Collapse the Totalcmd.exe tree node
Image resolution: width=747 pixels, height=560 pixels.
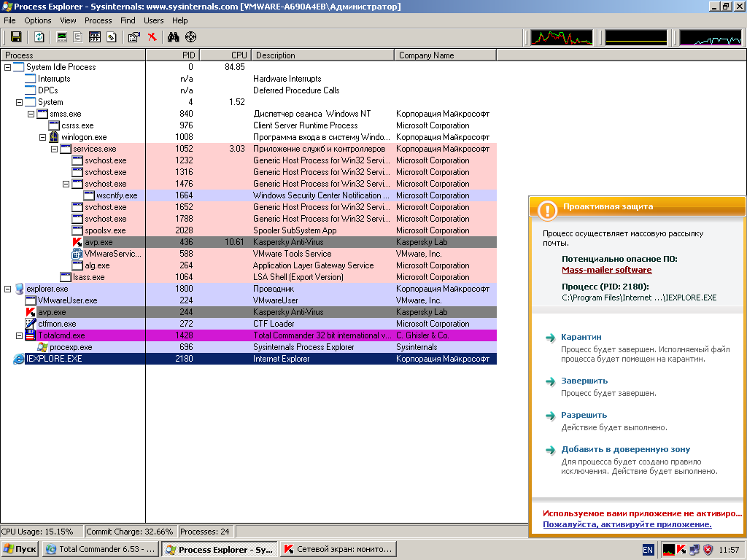click(19, 335)
